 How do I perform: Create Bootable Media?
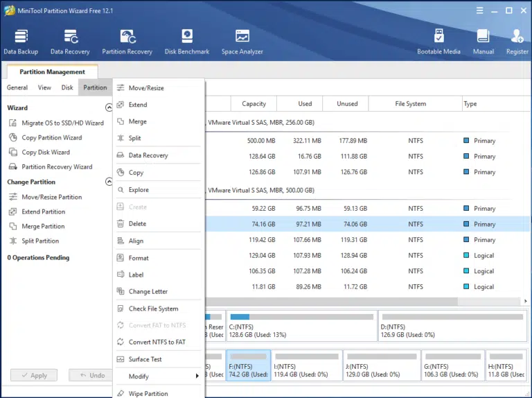[438, 42]
